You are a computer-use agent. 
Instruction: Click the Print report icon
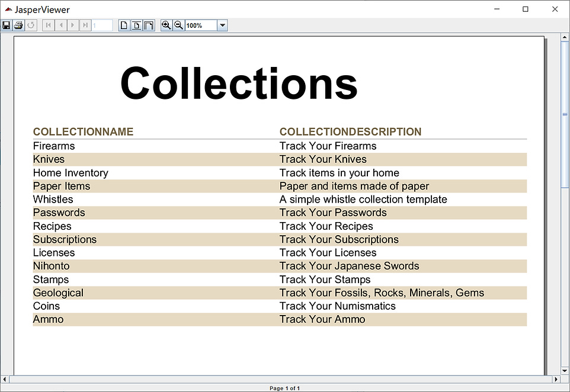pyautogui.click(x=18, y=25)
